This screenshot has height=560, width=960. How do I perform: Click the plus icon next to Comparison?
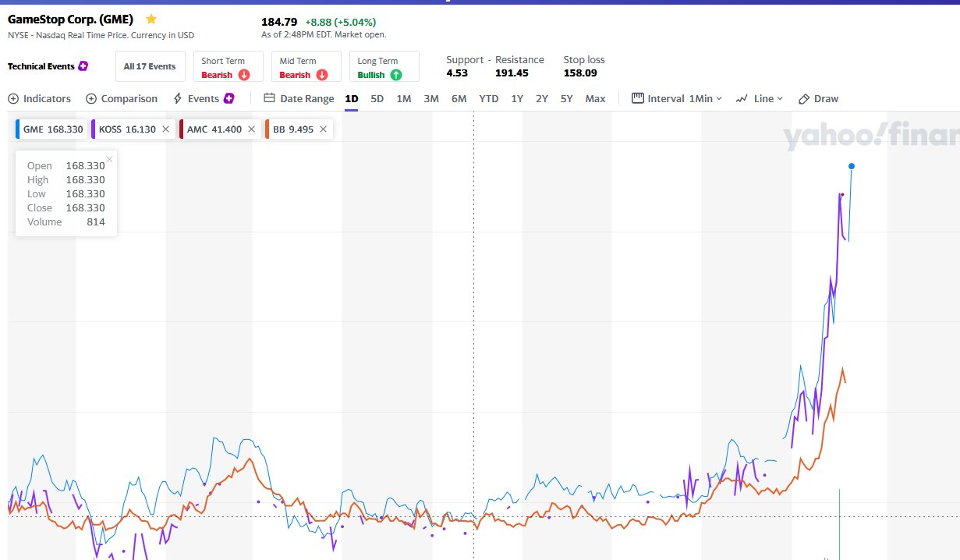point(91,99)
